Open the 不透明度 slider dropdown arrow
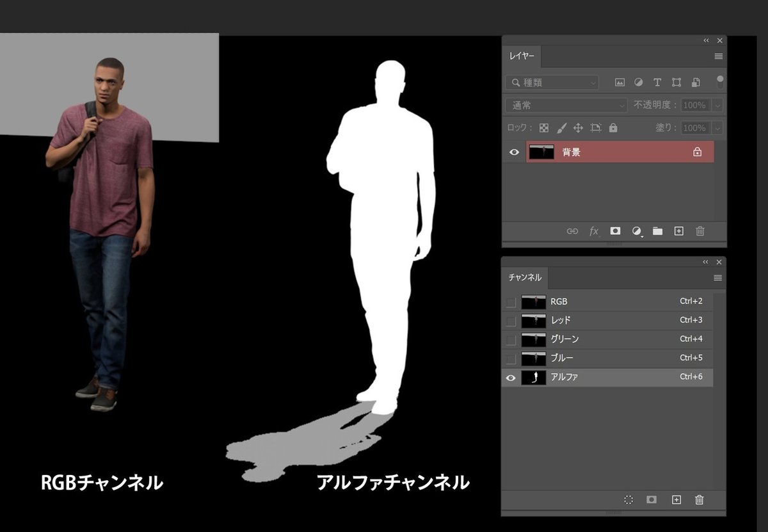The width and height of the screenshot is (768, 532). pos(718,105)
